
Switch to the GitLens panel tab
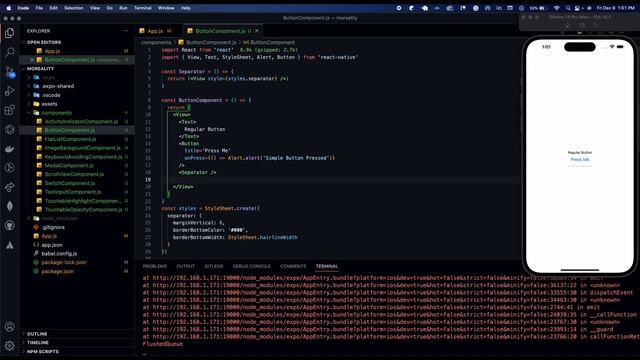click(x=213, y=266)
